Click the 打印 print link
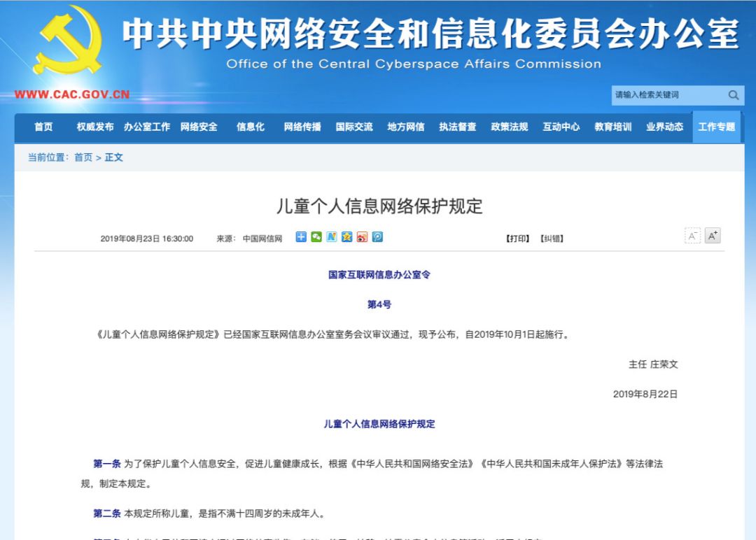Viewport: 756px width, 540px height. pos(517,239)
